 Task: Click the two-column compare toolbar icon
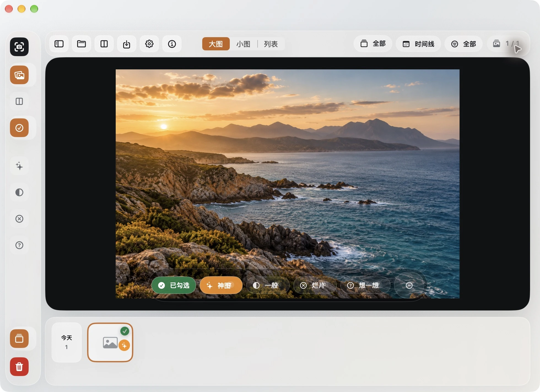(x=104, y=44)
